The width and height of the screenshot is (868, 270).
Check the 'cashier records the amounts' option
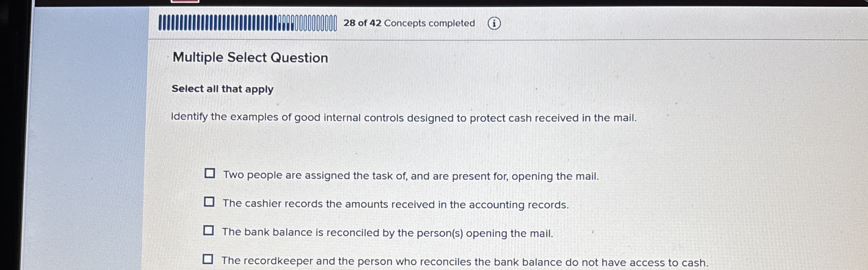(x=210, y=202)
